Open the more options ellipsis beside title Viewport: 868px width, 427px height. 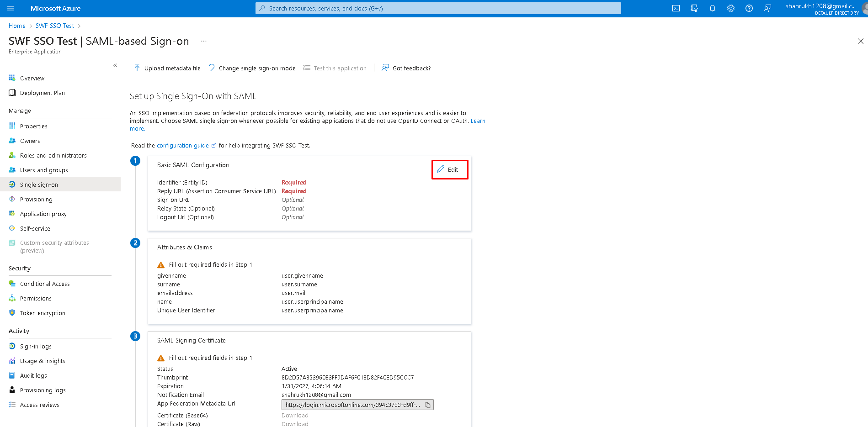[x=204, y=41]
